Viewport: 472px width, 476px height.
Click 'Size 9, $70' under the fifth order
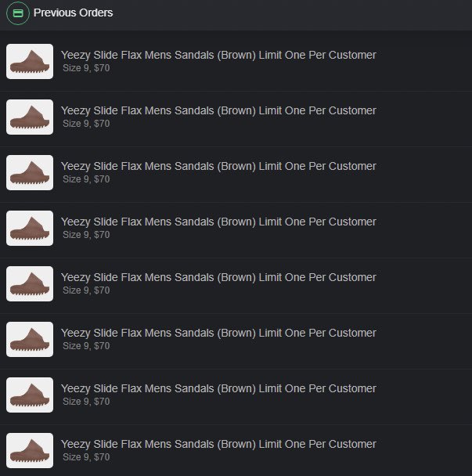pyautogui.click(x=86, y=290)
